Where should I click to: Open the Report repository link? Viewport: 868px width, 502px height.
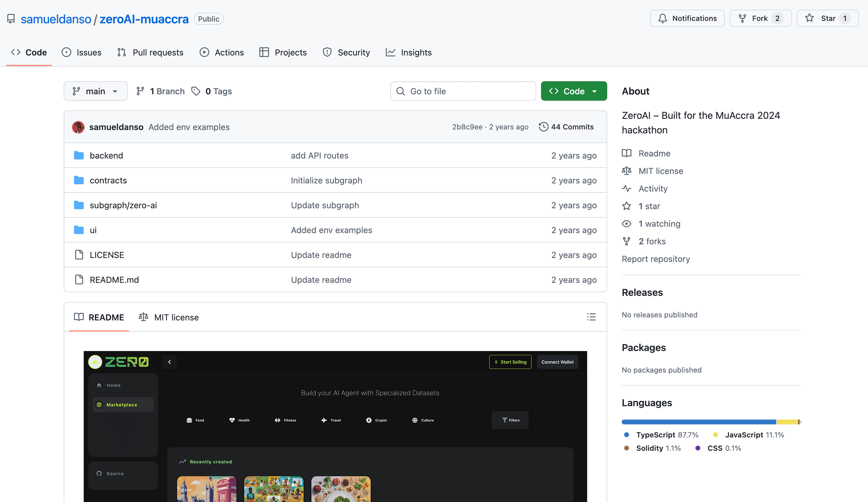pyautogui.click(x=655, y=259)
